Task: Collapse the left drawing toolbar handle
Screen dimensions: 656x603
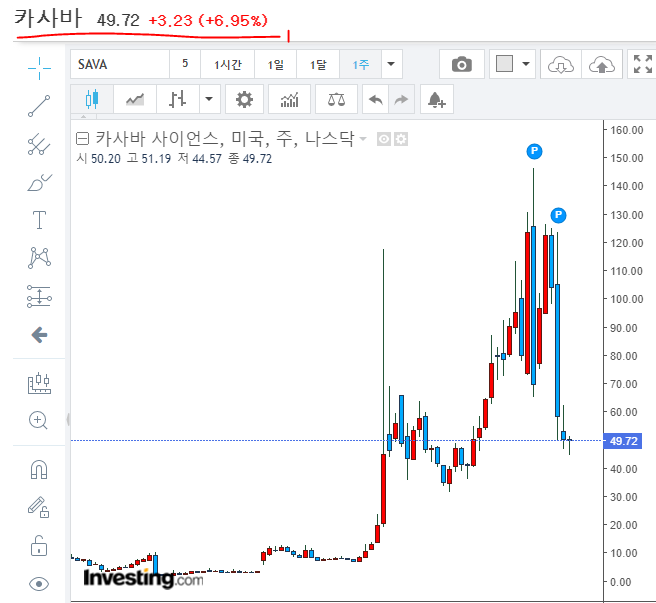Action: click(68, 419)
